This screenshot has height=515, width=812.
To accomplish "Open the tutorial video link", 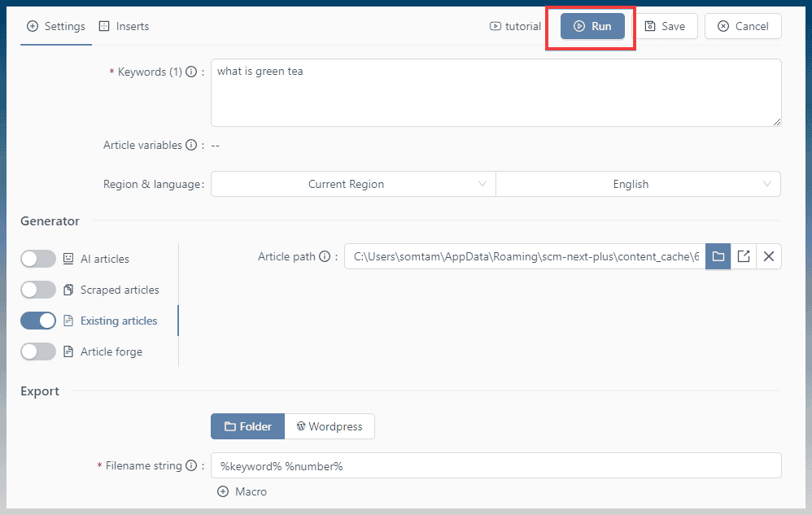I will pos(515,26).
